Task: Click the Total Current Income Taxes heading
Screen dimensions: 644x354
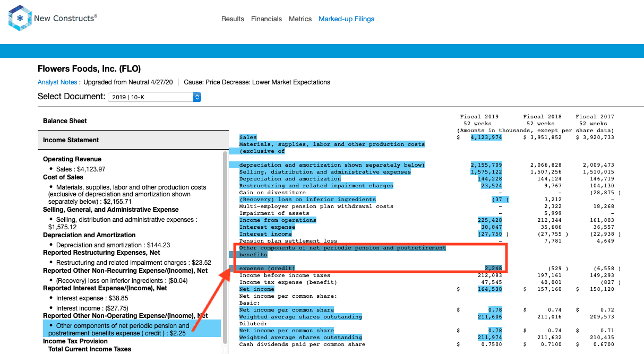Action: click(x=90, y=349)
